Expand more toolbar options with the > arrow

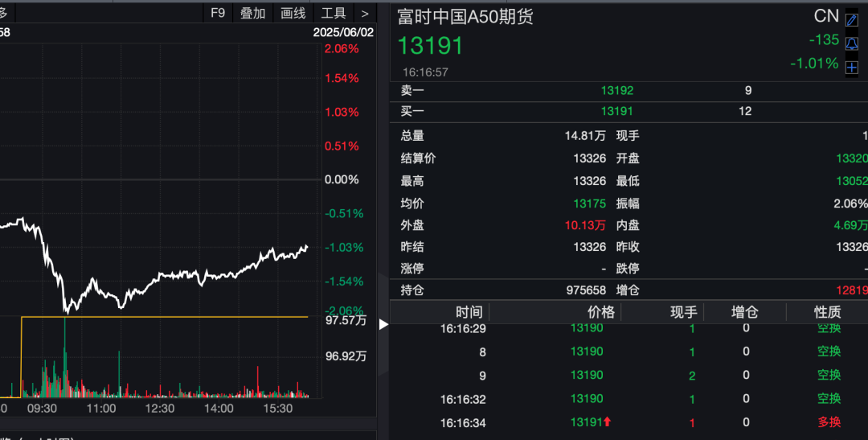coord(365,13)
